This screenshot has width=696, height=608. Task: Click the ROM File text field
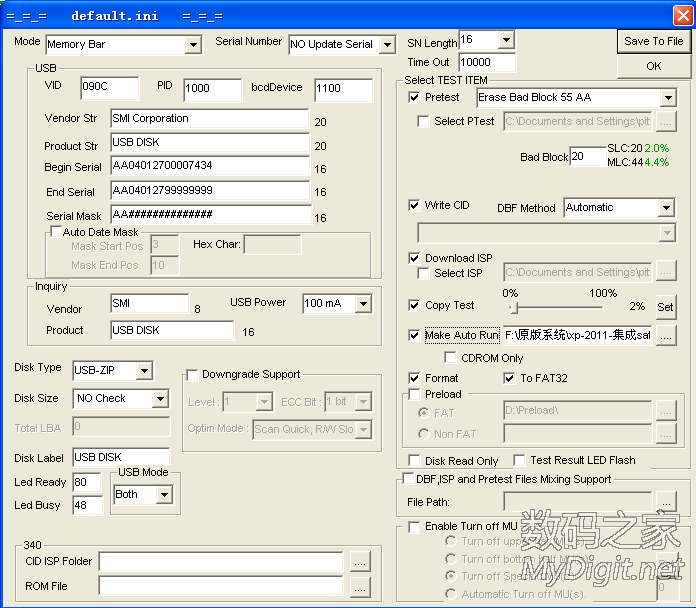tap(221, 587)
